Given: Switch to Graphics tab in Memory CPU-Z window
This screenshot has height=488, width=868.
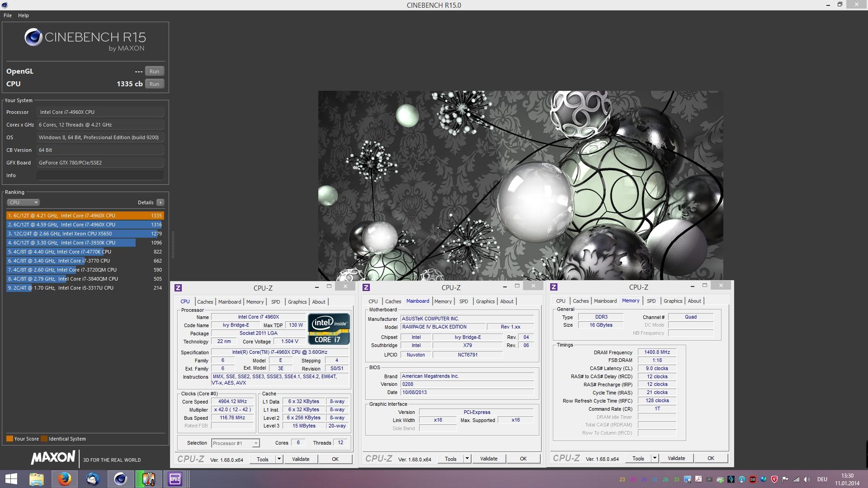Looking at the screenshot, I should tap(673, 301).
